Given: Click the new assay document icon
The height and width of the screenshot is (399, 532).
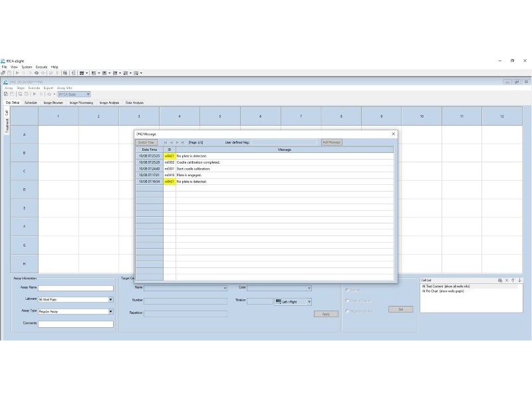Looking at the screenshot, I should [x=6, y=94].
